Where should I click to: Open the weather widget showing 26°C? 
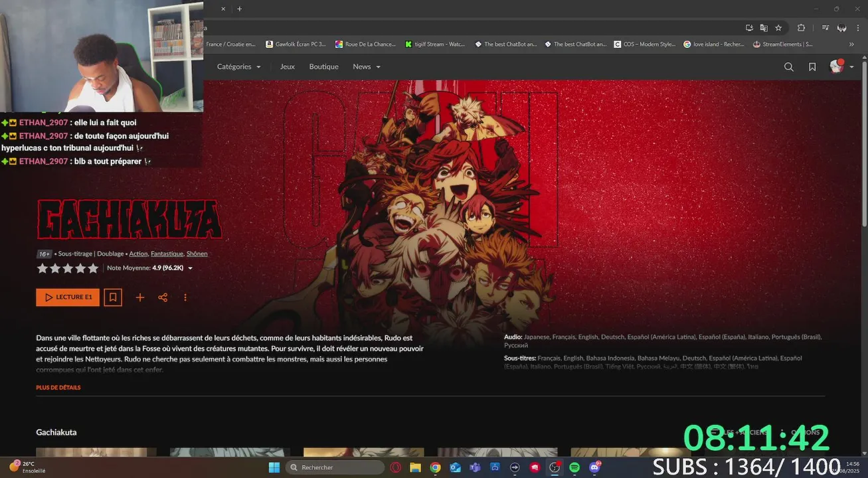28,467
